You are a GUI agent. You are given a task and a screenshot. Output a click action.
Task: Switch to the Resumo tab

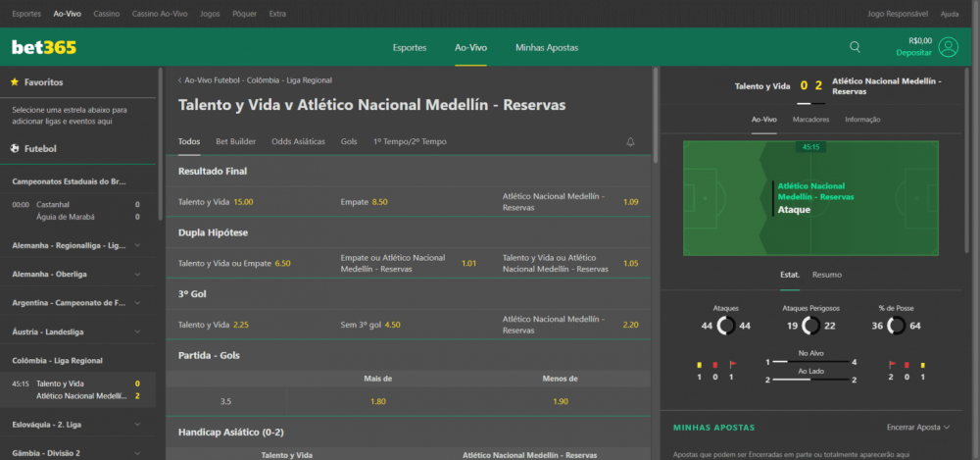point(827,275)
